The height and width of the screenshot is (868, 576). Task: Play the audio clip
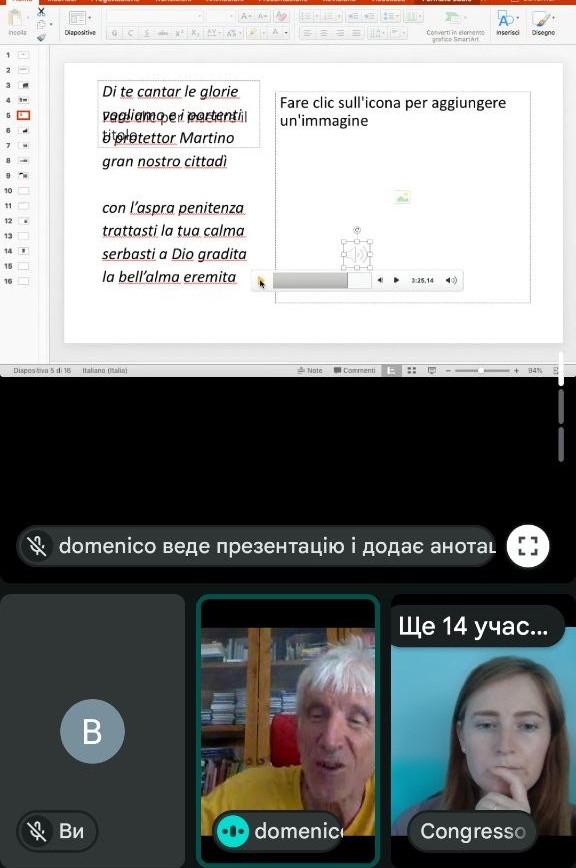[396, 280]
